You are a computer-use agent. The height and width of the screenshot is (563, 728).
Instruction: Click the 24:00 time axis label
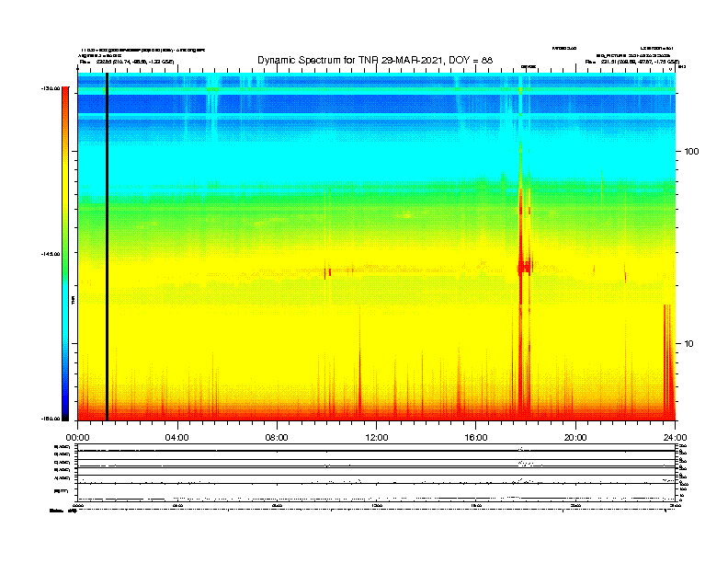(675, 438)
